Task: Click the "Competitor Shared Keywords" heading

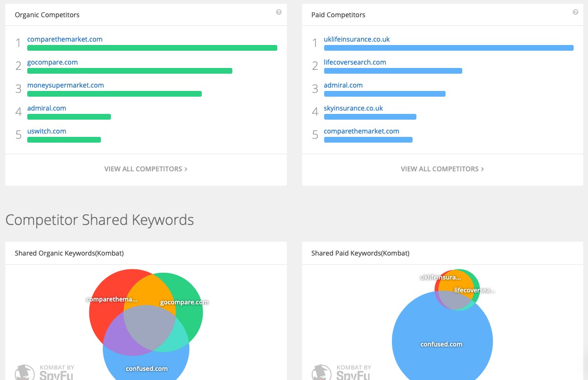Action: click(99, 220)
